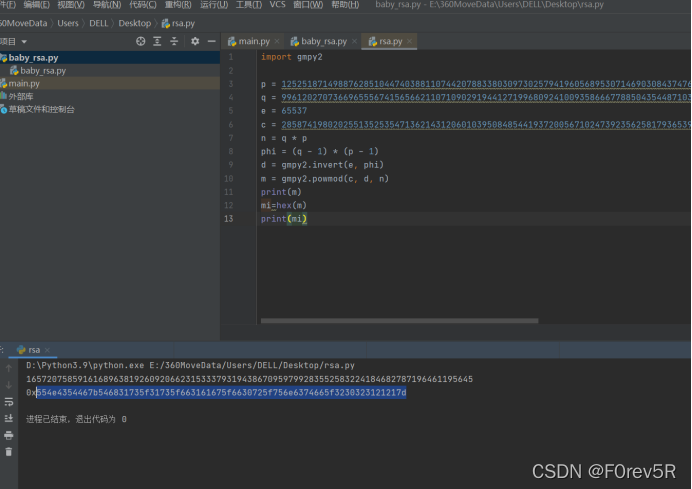Click the python.exe command line in console
Viewport: 692px width, 489px height.
tap(190, 365)
